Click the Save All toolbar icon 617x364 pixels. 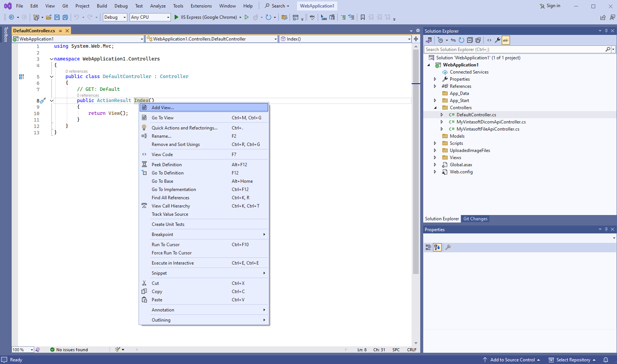tap(65, 17)
